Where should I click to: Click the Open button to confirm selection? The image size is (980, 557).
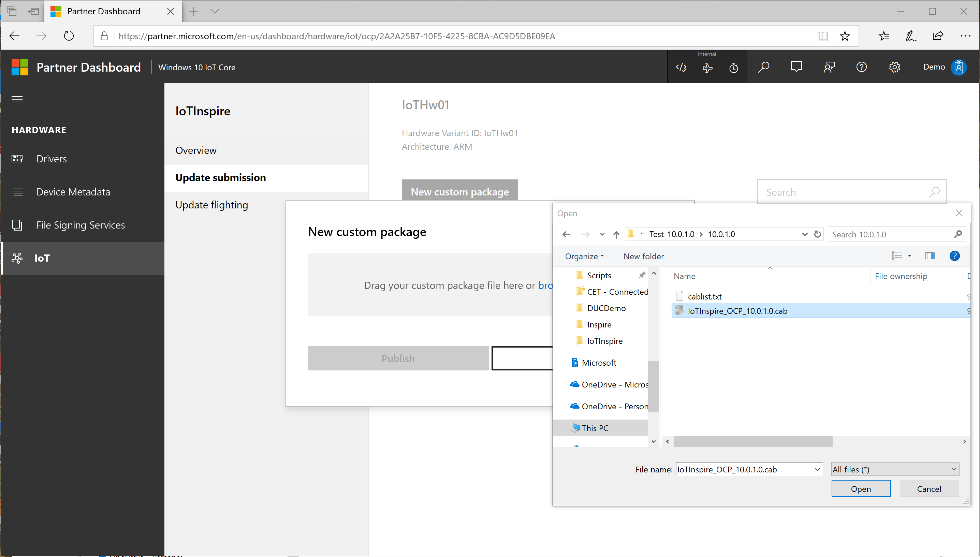point(861,488)
